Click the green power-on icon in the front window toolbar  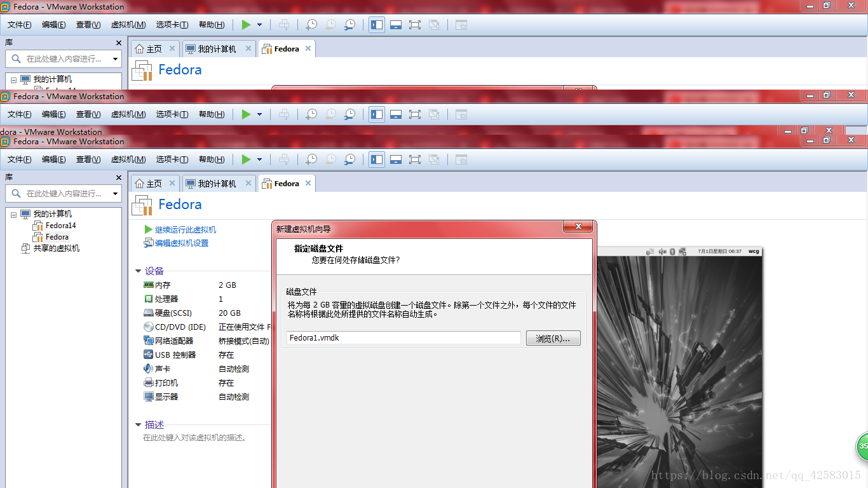click(x=246, y=159)
